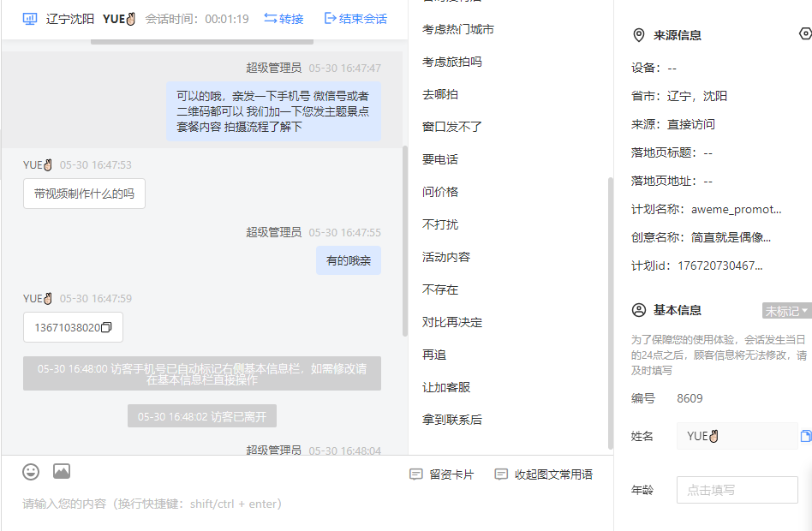This screenshot has height=531, width=812.
Task: Select quick phrase 考虑旅拍吗
Action: point(452,62)
